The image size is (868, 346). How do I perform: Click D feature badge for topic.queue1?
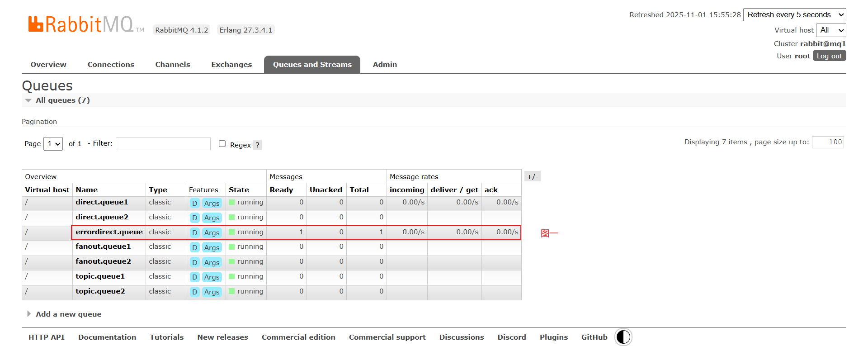pos(194,277)
